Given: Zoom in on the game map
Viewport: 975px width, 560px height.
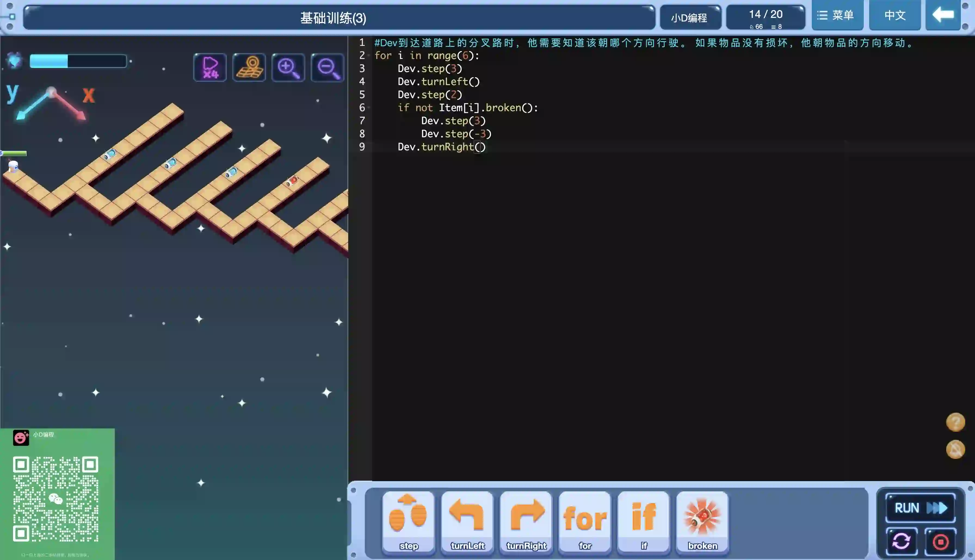Looking at the screenshot, I should point(288,68).
